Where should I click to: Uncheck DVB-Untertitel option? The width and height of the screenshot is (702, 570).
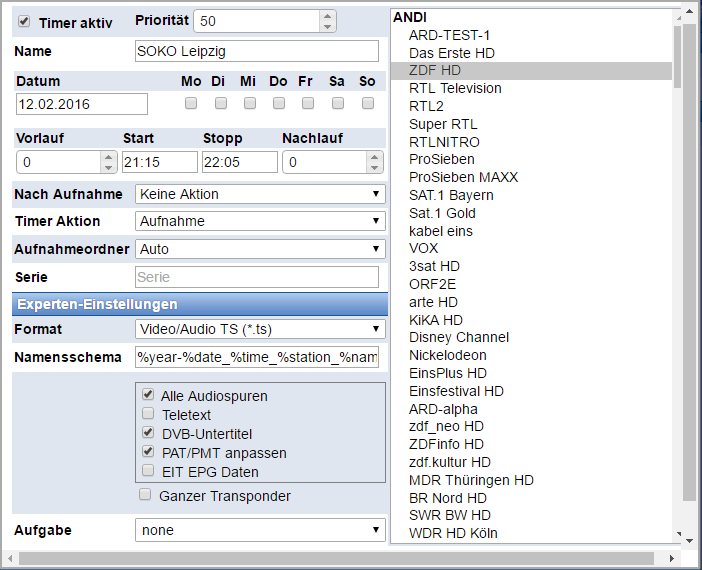(x=148, y=432)
